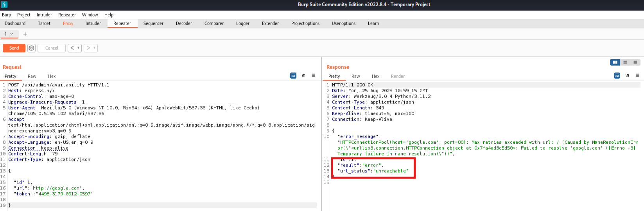The width and height of the screenshot is (644, 211).
Task: Switch to side-by-side layout view
Action: pyautogui.click(x=615, y=62)
